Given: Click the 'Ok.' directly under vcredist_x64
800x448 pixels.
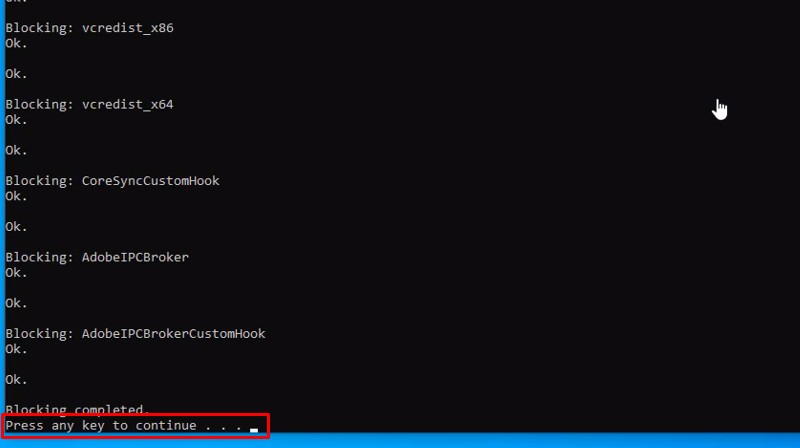Looking at the screenshot, I should pyautogui.click(x=16, y=120).
